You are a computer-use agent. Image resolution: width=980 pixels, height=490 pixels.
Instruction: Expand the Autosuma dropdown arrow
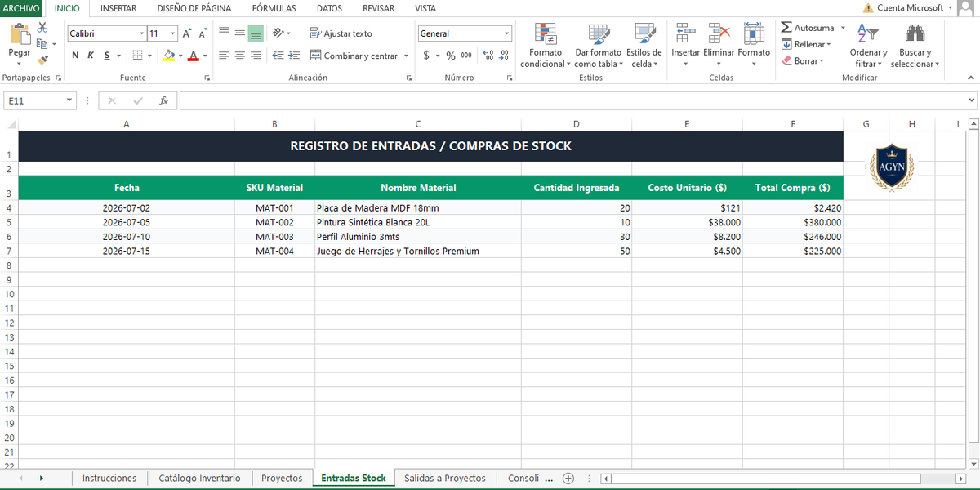[843, 28]
